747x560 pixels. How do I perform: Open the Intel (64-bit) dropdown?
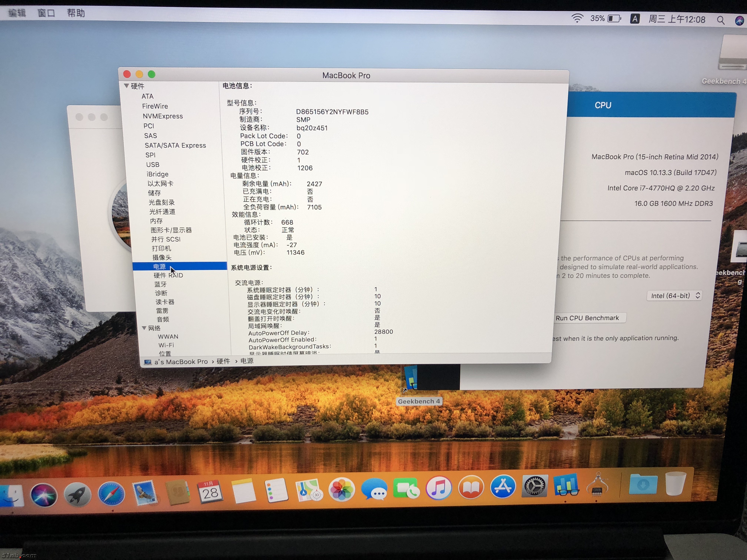coord(674,296)
